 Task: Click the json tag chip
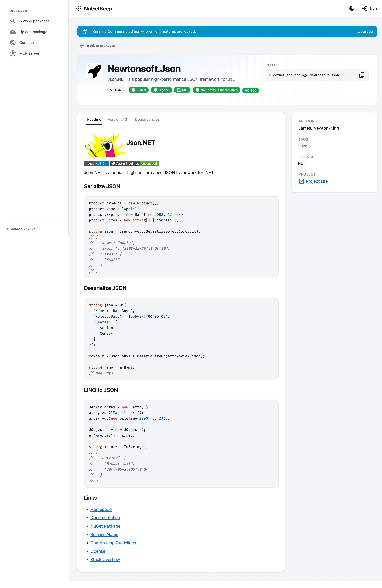coord(304,146)
